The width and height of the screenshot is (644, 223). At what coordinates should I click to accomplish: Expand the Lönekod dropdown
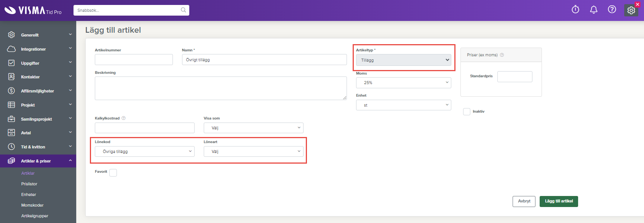coord(144,151)
